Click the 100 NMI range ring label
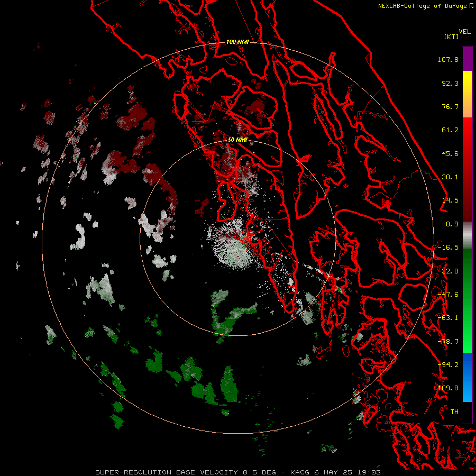 coord(237,42)
